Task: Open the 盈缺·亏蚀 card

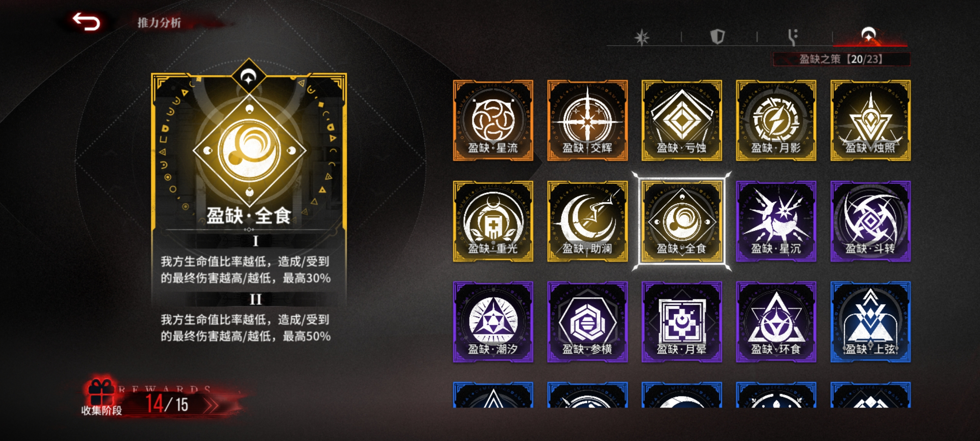Action: (x=682, y=120)
